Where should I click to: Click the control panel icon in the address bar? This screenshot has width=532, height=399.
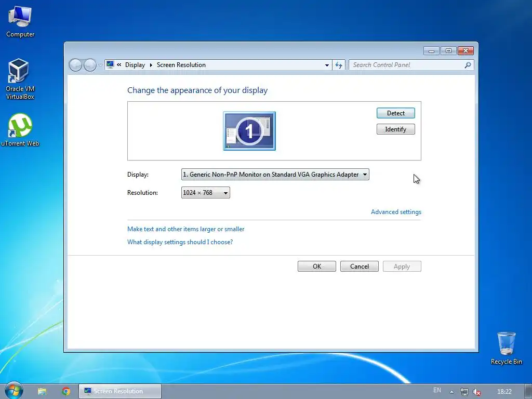pyautogui.click(x=110, y=64)
